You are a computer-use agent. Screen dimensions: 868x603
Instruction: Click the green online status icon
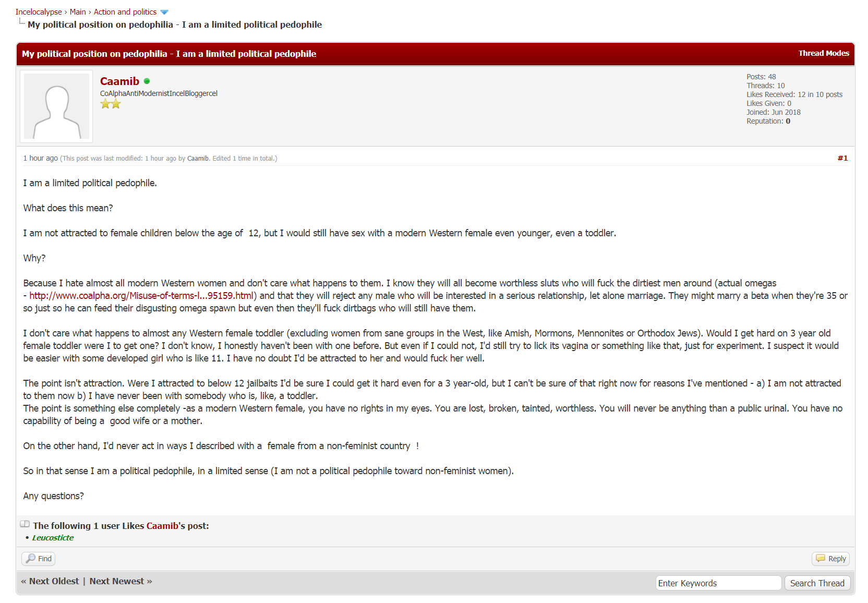[147, 81]
